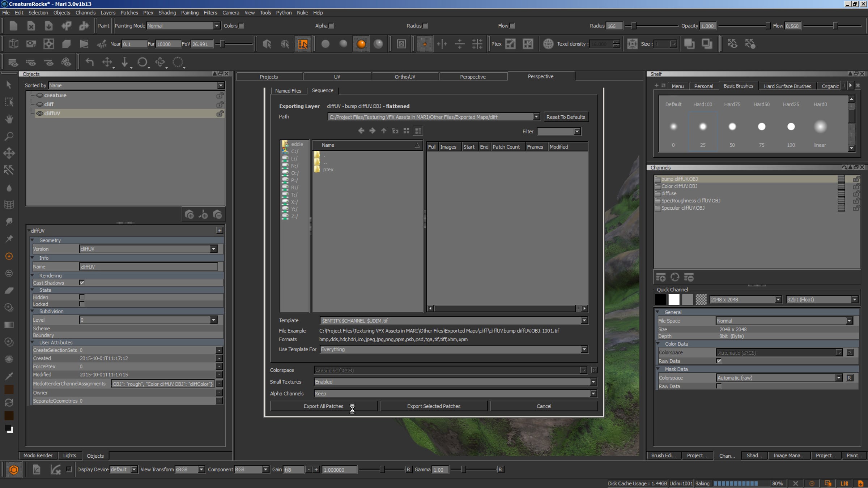This screenshot has width=868, height=488.
Task: Open the Quick Channel 2048 x 2048 dropdown
Action: point(745,300)
